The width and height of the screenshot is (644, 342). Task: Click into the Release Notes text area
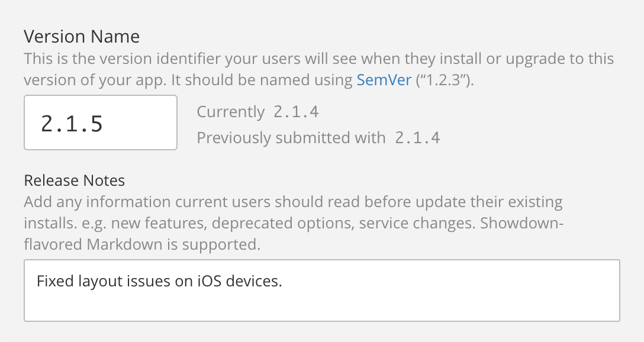(x=321, y=291)
